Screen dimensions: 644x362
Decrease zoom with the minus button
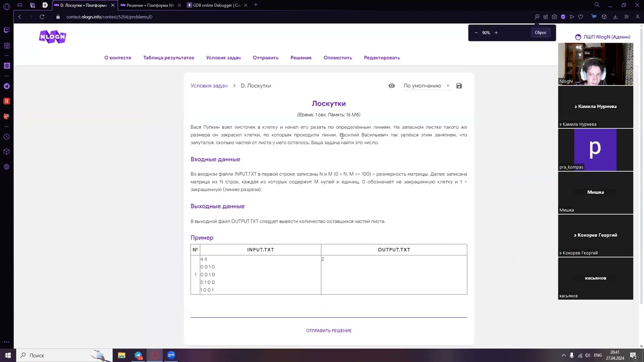pyautogui.click(x=476, y=33)
